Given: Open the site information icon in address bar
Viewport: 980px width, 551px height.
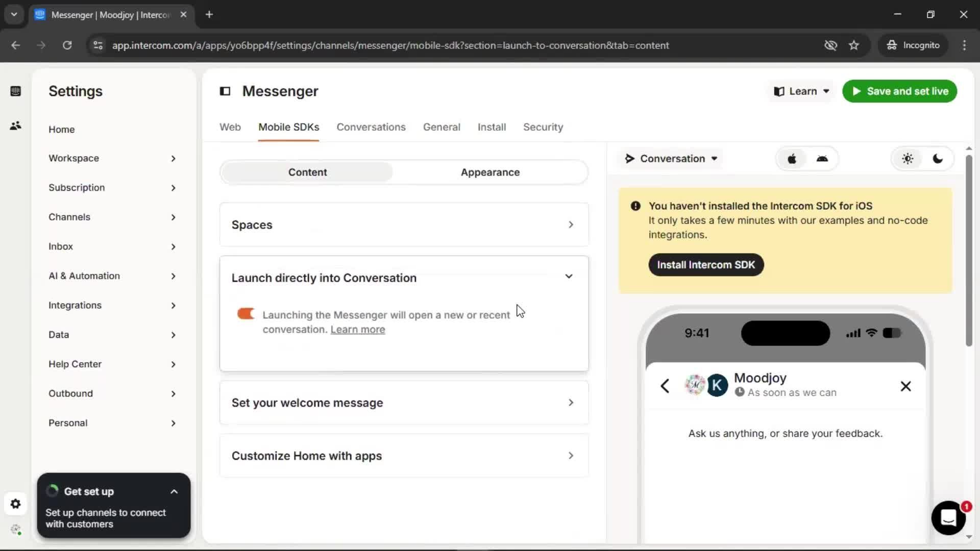Looking at the screenshot, I should click(97, 45).
